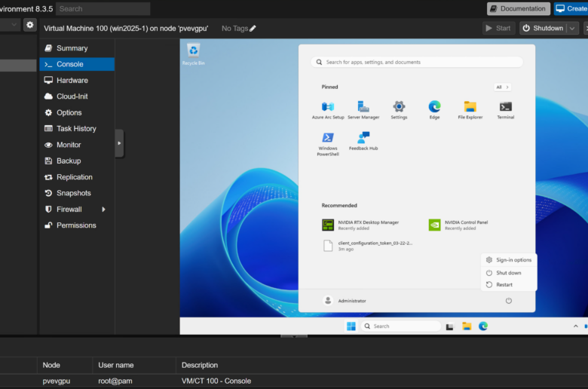
Task: Open the Shutdown dropdown arrow
Action: pyautogui.click(x=572, y=28)
